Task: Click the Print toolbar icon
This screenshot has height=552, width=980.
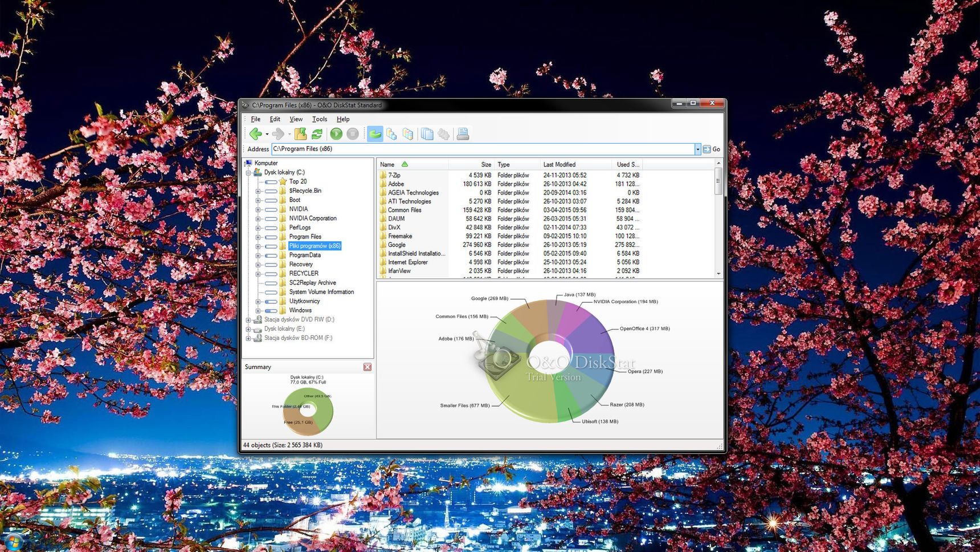Action: click(x=463, y=134)
